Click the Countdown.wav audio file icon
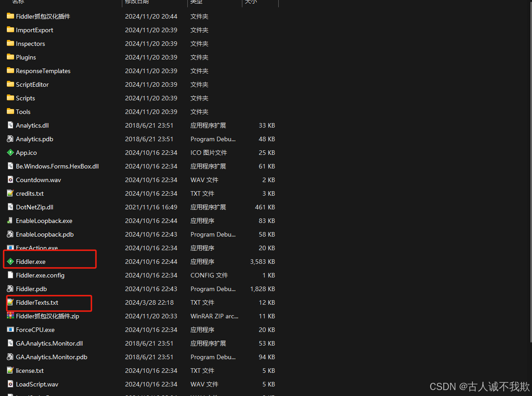532x396 pixels. [x=10, y=179]
